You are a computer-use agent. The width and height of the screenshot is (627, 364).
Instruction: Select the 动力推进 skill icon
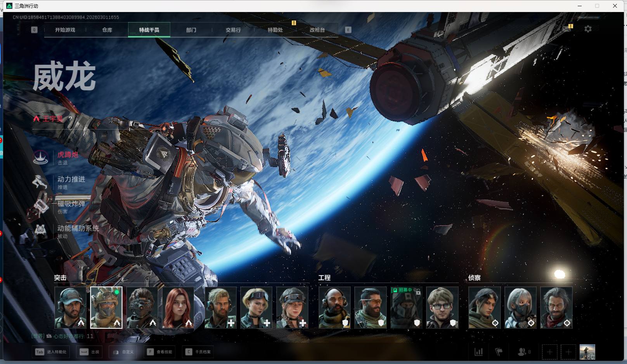(x=40, y=182)
